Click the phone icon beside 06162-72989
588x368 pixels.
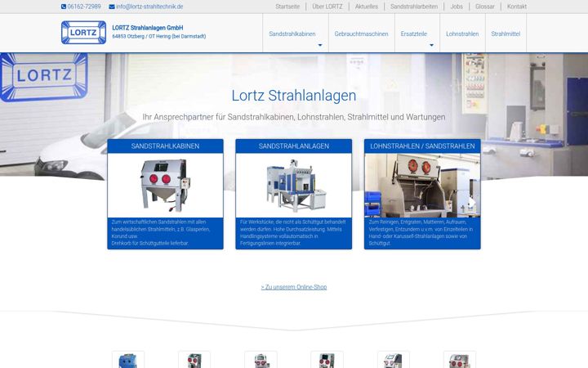point(64,7)
